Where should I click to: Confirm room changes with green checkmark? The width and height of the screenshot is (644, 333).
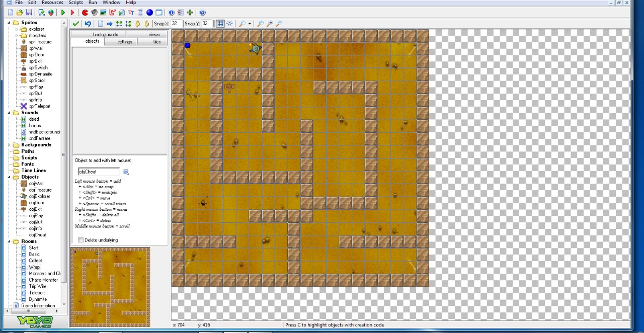pos(75,24)
